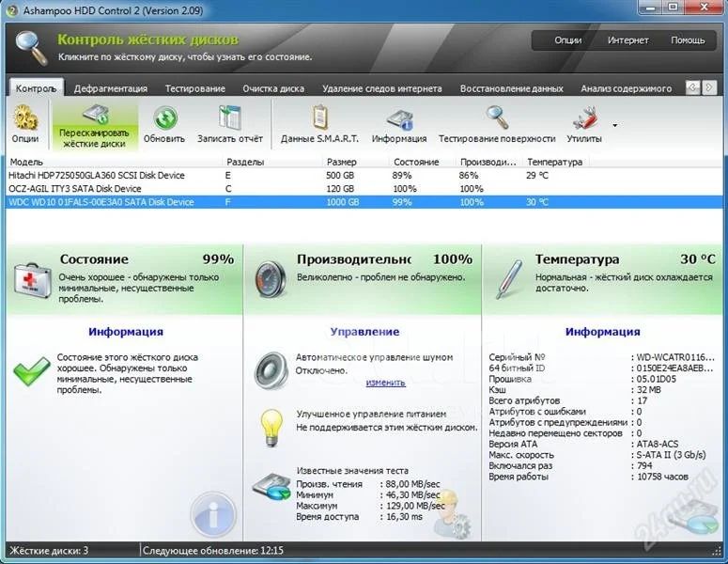Open Утилиты swiss knife icon
728x564 pixels.
click(584, 117)
